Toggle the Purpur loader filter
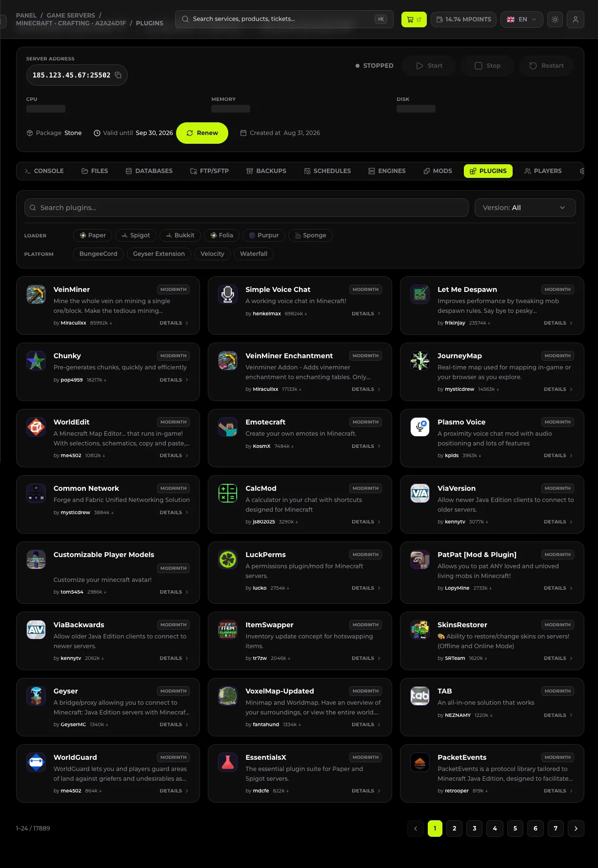 point(264,235)
